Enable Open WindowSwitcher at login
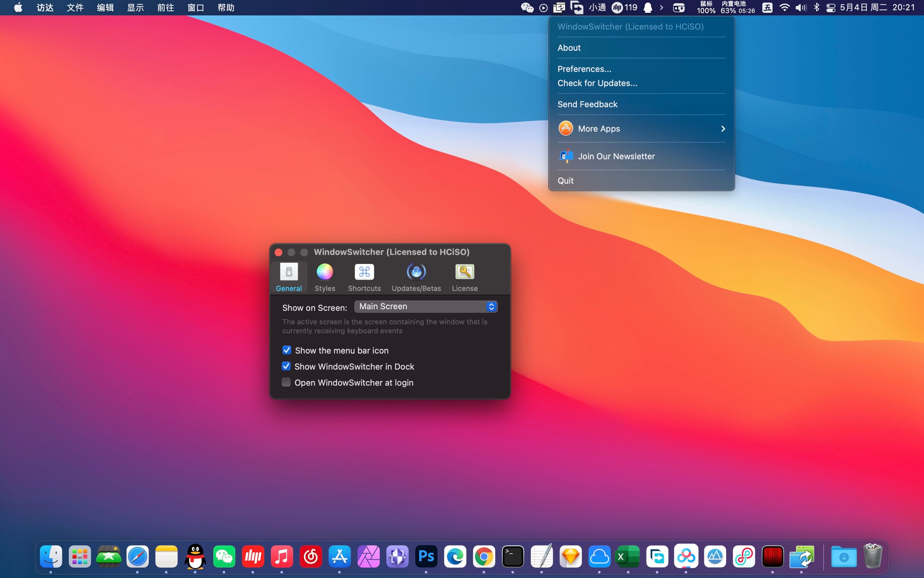This screenshot has height=578, width=924. [x=287, y=382]
